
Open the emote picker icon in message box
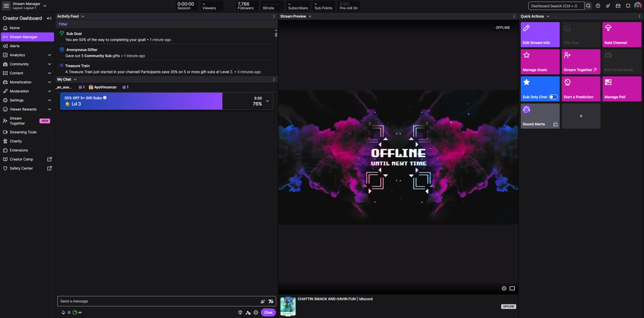click(x=270, y=301)
